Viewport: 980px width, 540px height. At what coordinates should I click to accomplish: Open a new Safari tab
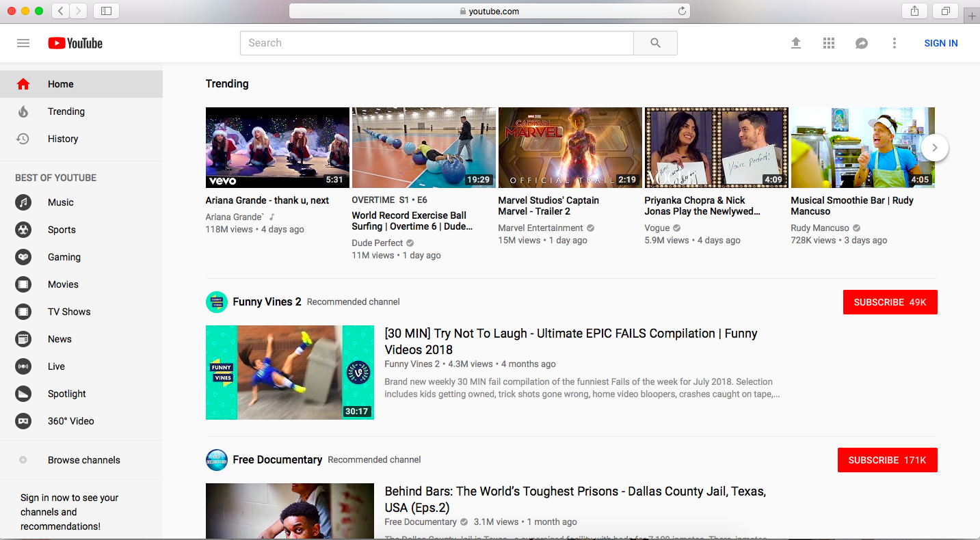(972, 16)
